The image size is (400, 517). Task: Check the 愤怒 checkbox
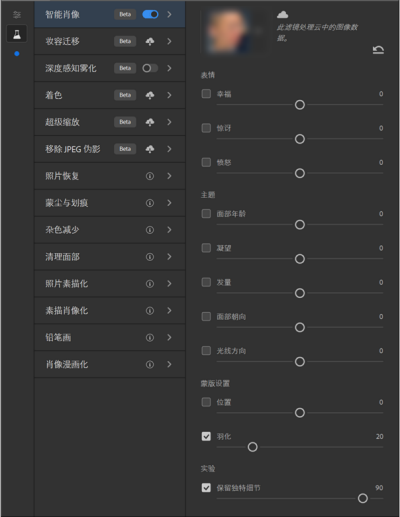pos(206,162)
